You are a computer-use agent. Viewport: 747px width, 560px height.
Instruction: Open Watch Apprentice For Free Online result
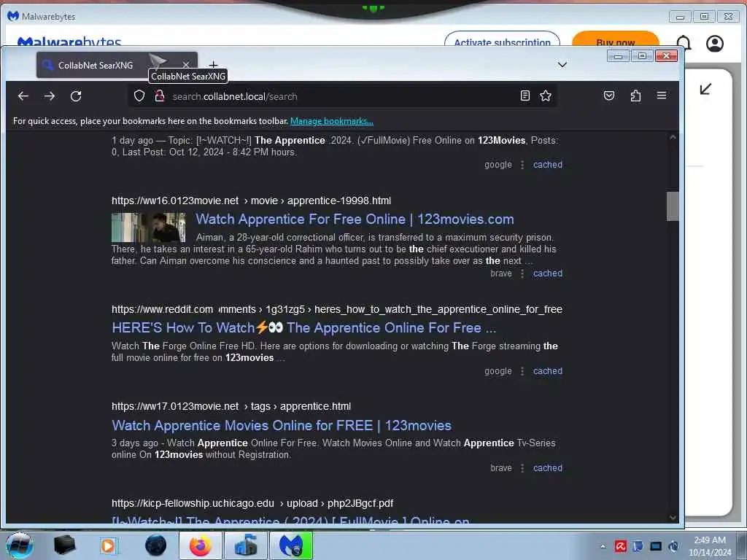pyautogui.click(x=355, y=219)
